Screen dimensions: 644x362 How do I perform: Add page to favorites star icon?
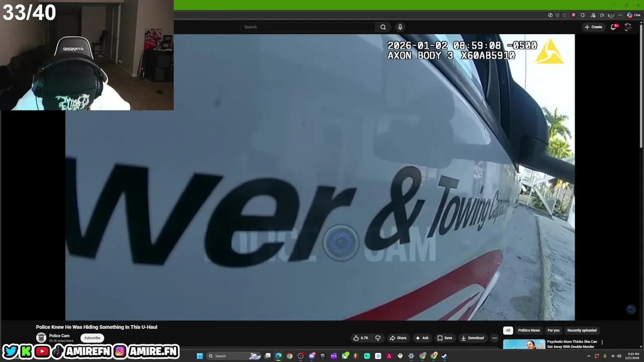[x=565, y=15]
